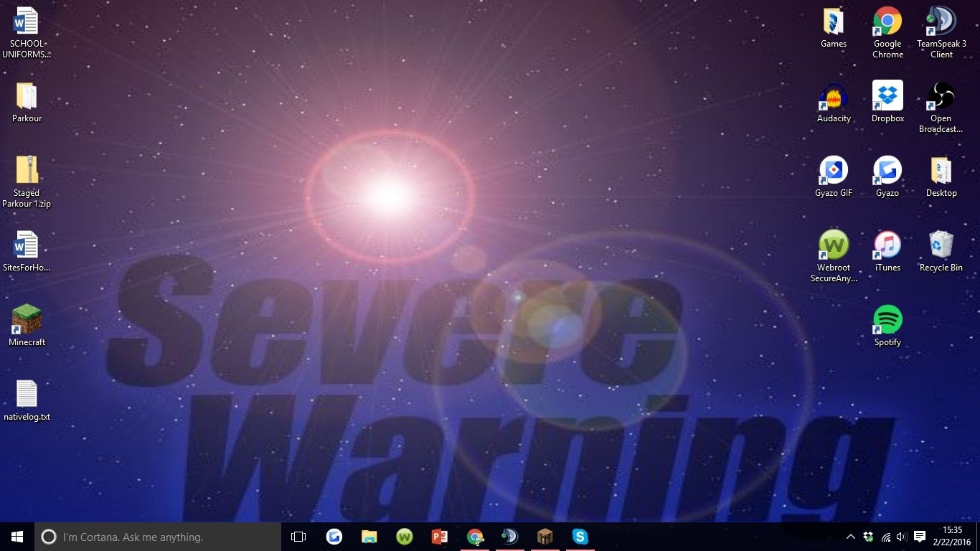Open the Parkour folder on desktop
Viewport: 980px width, 551px height.
tap(27, 103)
